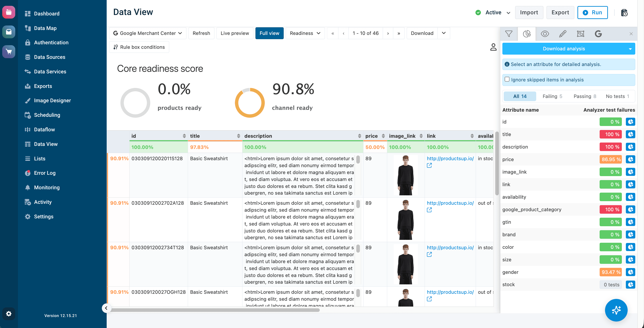Switch to Live preview
Screen dimensions: 644x328
tap(235, 33)
